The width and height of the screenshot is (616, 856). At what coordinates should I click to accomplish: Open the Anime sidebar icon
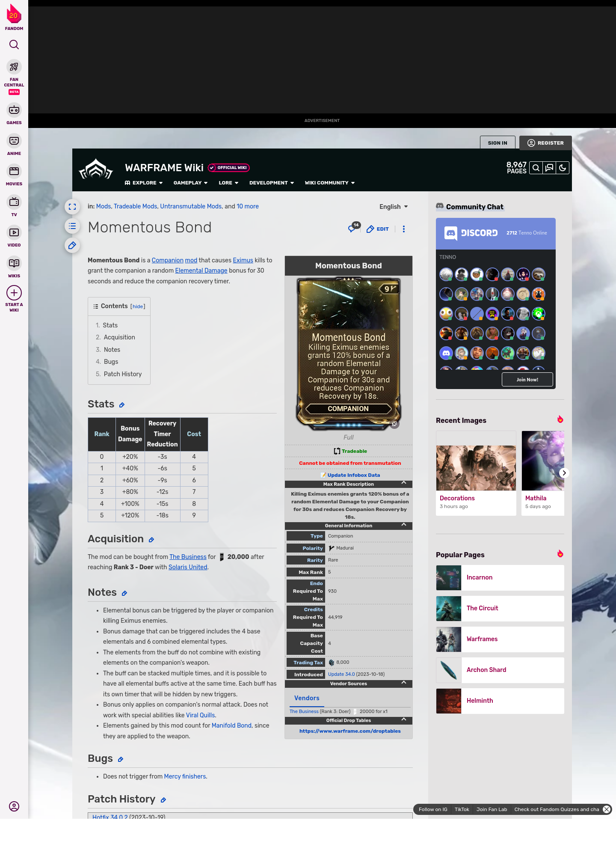14,141
